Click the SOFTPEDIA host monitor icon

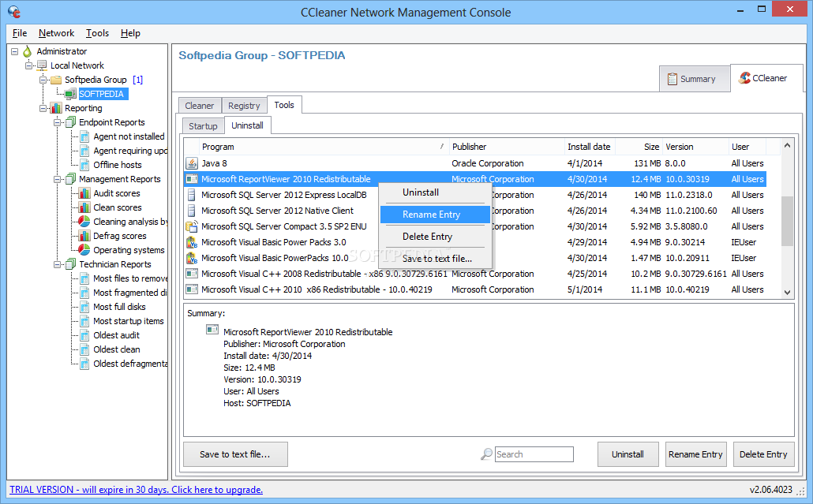[70, 94]
